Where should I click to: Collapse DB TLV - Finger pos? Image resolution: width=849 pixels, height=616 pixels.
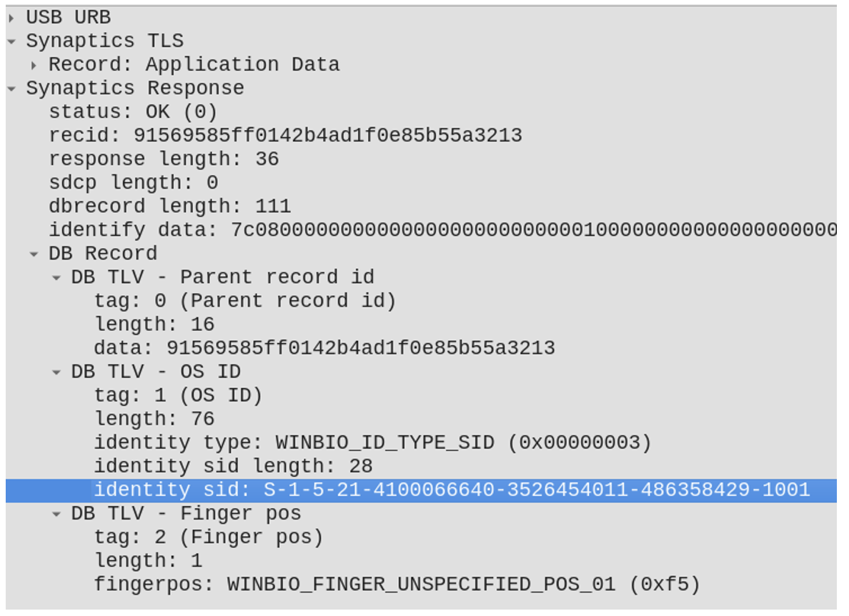point(56,514)
